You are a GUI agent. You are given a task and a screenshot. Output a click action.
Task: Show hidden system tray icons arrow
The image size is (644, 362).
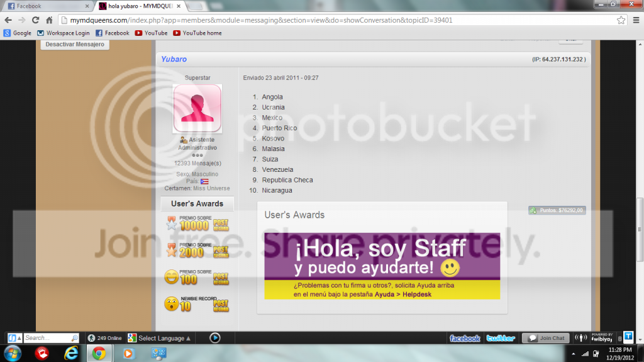point(574,354)
